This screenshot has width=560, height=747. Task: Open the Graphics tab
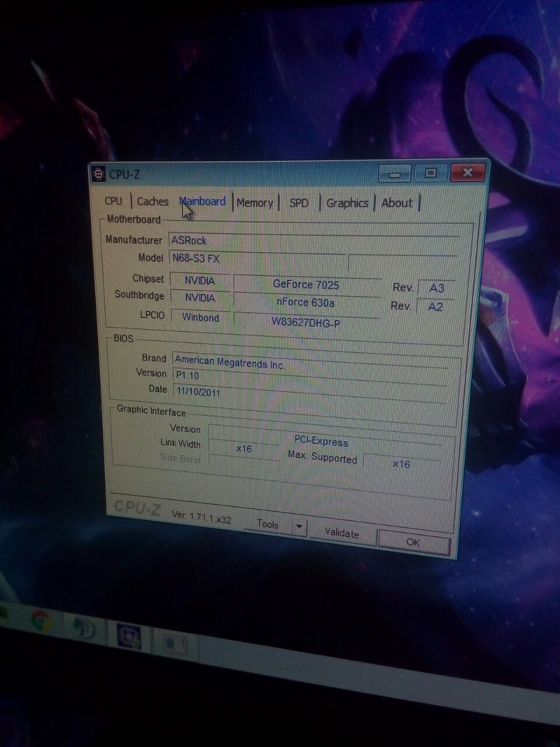(x=348, y=203)
